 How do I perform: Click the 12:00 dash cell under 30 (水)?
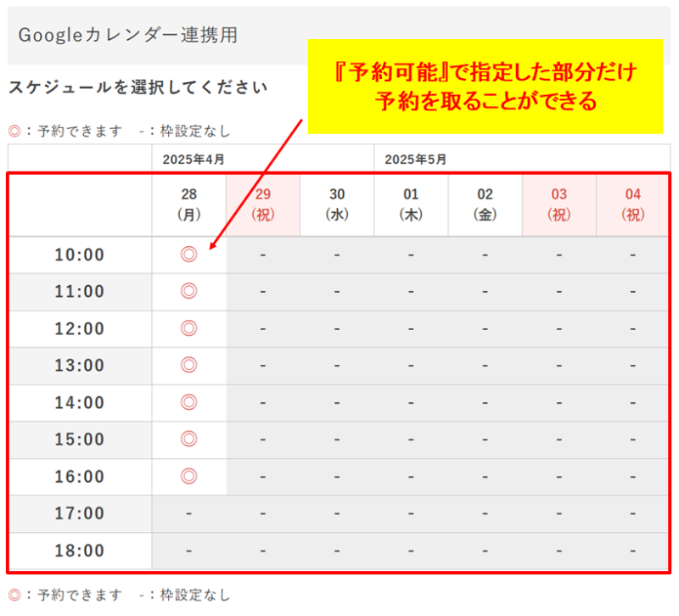[337, 329]
